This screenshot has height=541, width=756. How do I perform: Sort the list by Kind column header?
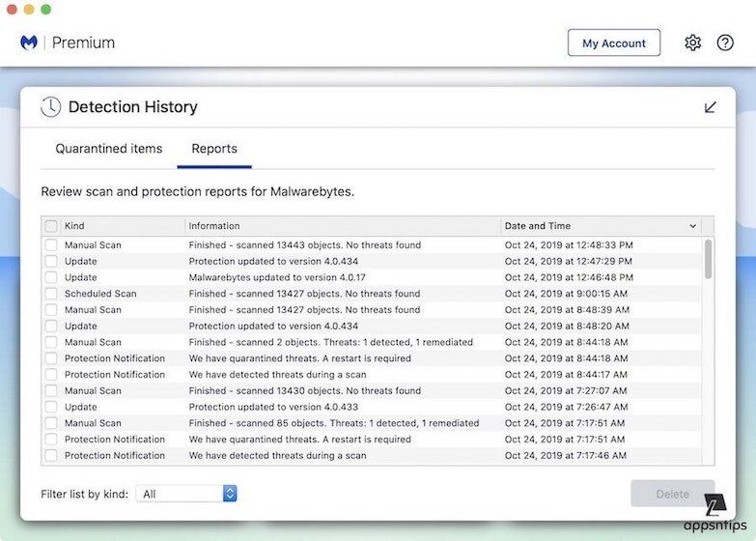click(x=74, y=226)
